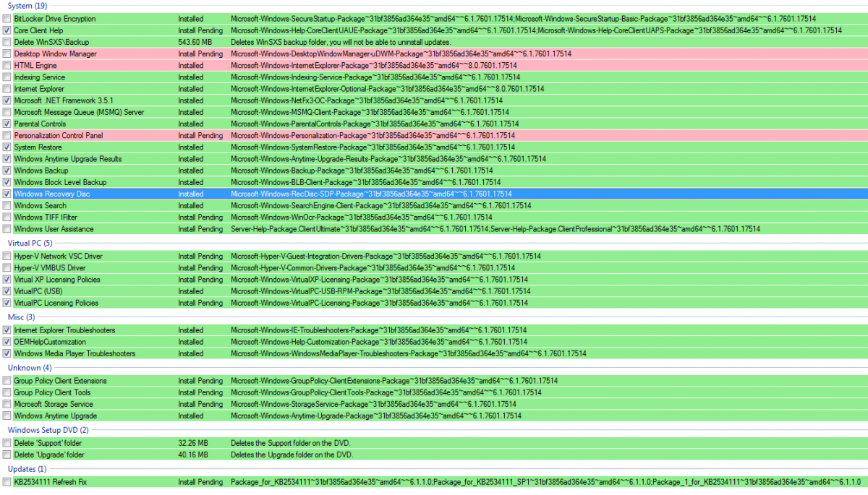This screenshot has height=495, width=868.
Task: Click the System (19) group header
Action: click(x=27, y=7)
